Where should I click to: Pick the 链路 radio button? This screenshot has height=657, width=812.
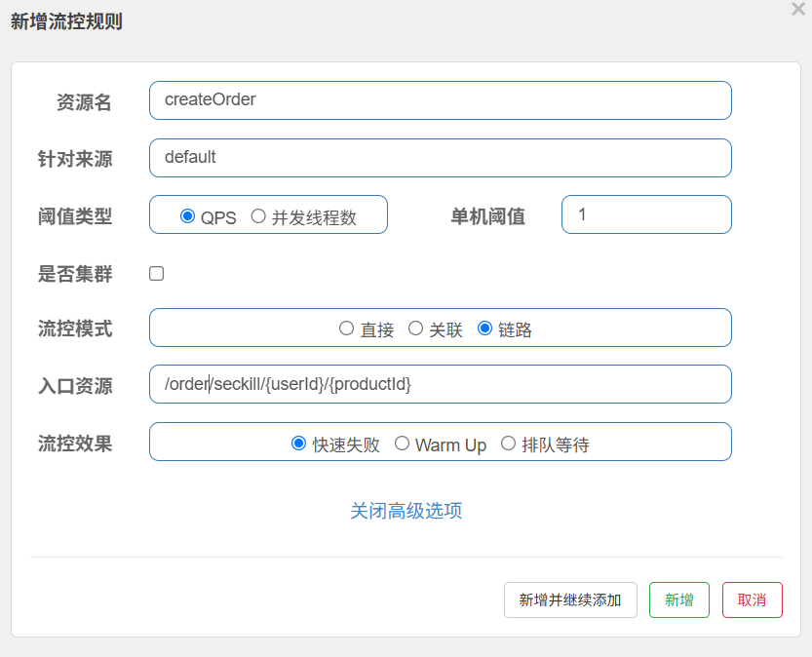click(484, 328)
